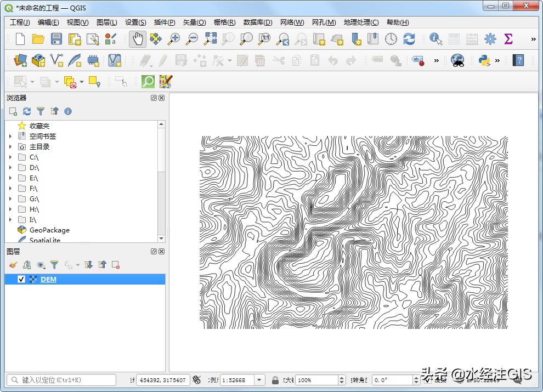Create new GeoPackage layer icon

tap(38, 60)
